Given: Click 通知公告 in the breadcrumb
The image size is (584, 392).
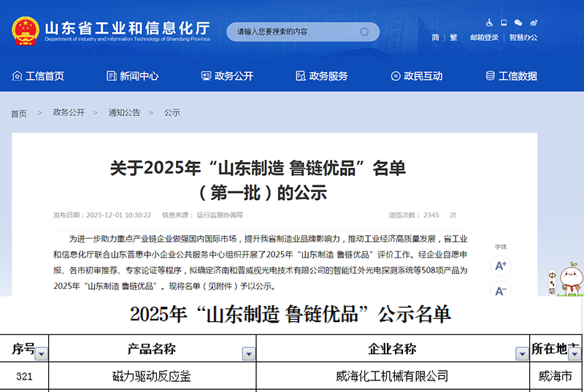Looking at the screenshot, I should coord(124,112).
